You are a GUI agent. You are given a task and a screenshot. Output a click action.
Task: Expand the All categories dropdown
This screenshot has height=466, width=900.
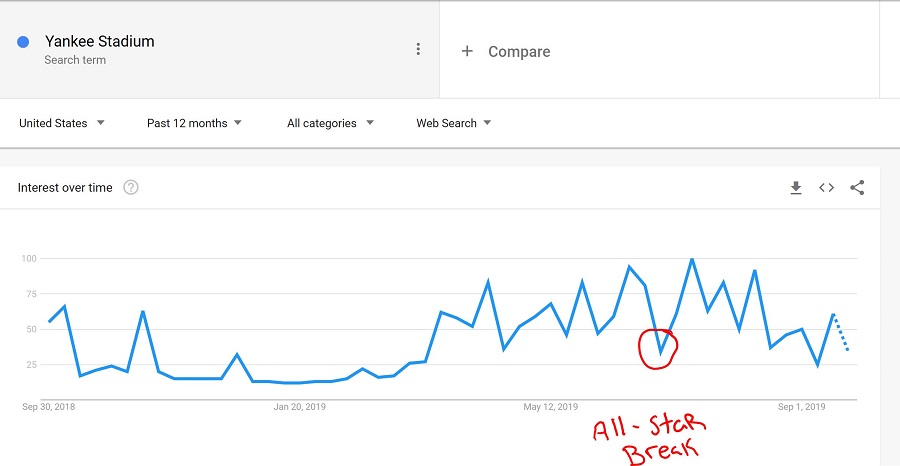[x=330, y=123]
